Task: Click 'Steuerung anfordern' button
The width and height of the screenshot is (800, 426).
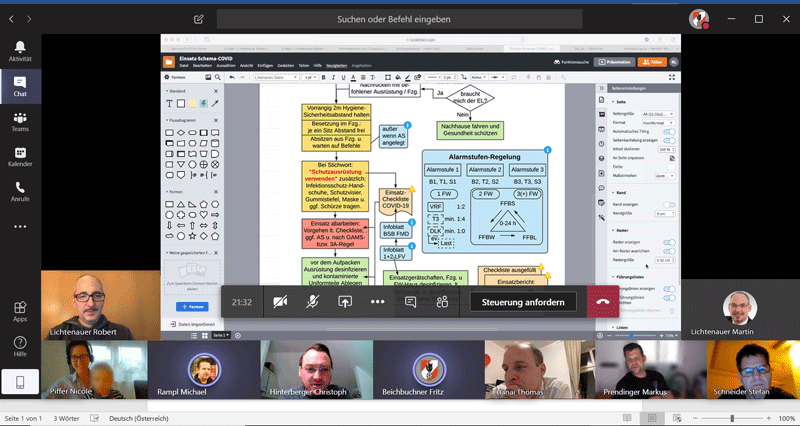Action: pyautogui.click(x=523, y=302)
